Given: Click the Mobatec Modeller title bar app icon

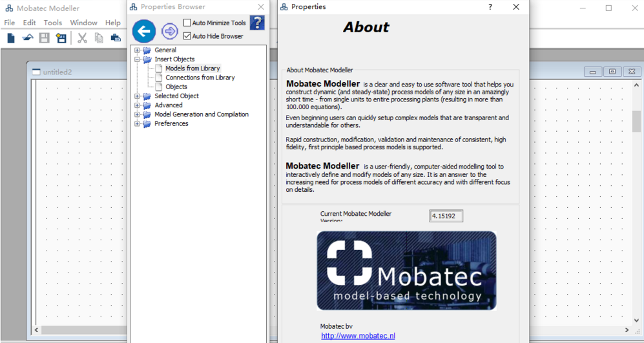Looking at the screenshot, I should click(9, 8).
